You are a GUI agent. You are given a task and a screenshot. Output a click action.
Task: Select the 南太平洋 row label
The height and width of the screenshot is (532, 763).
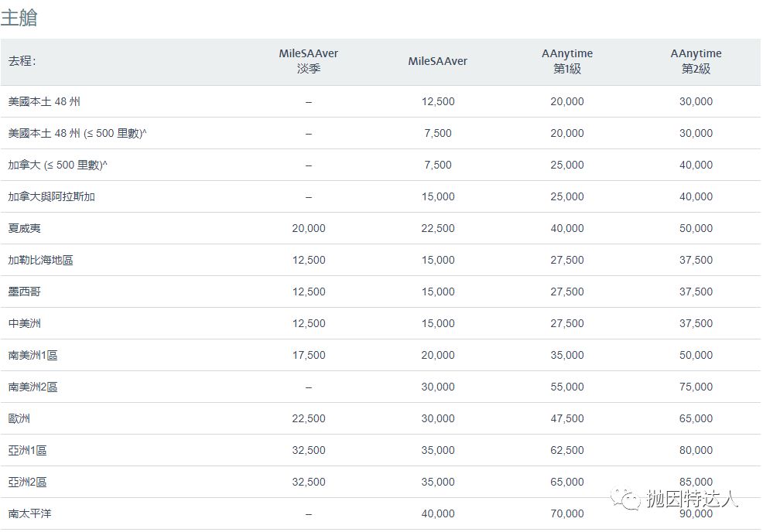tap(29, 513)
